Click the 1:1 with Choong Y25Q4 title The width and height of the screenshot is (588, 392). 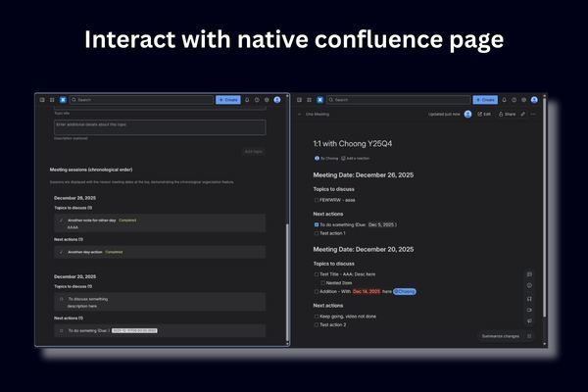coord(353,144)
